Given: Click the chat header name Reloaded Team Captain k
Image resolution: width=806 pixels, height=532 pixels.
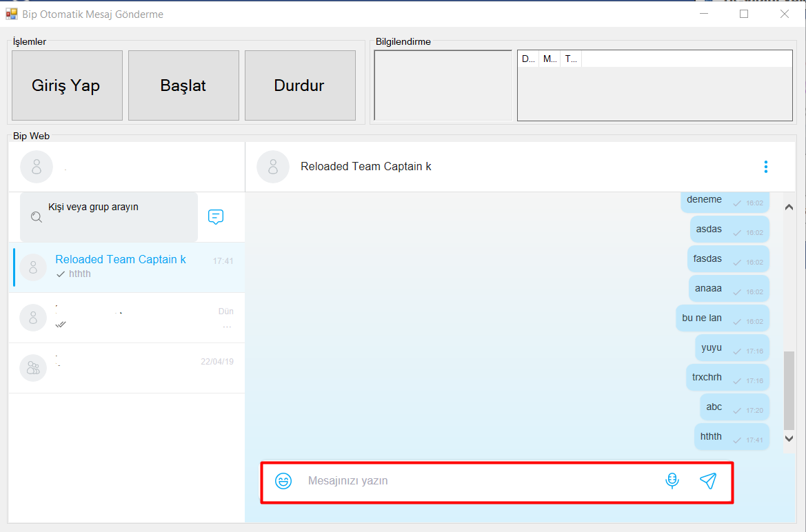Looking at the screenshot, I should point(365,167).
